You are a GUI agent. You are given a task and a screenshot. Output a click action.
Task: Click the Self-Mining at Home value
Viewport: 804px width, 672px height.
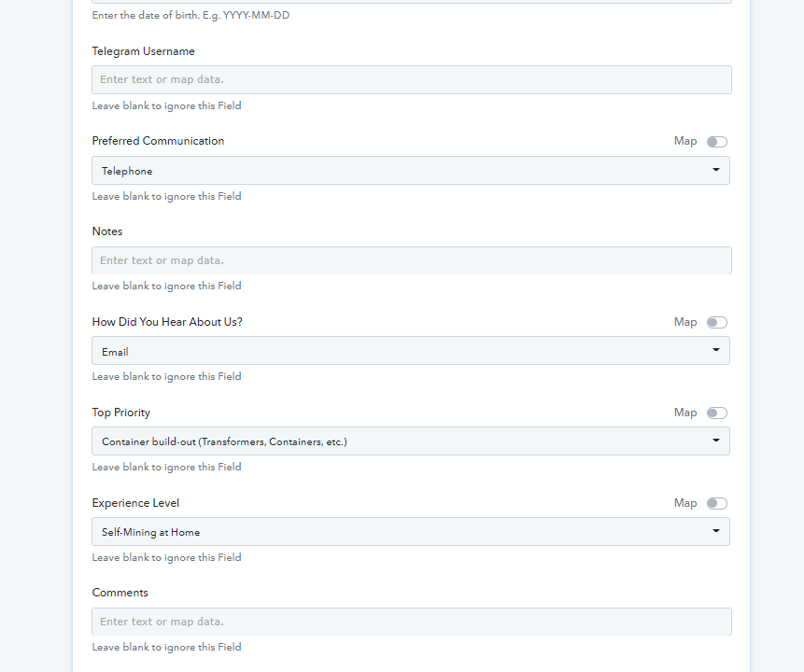[150, 533]
